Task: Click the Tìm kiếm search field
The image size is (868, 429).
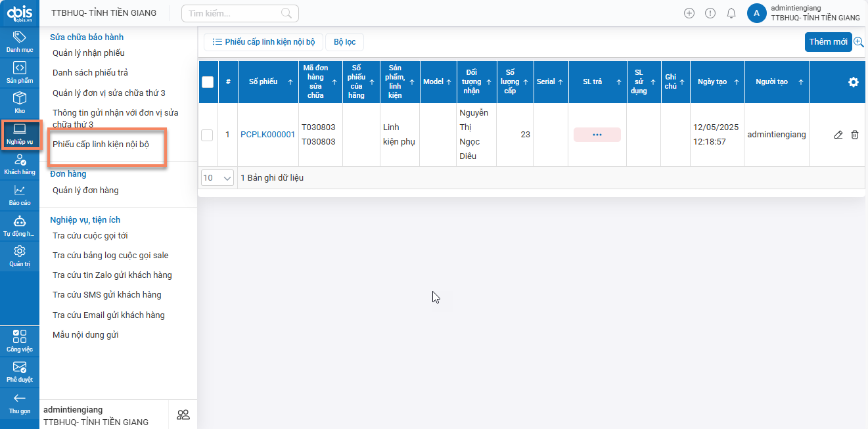Action: [240, 13]
